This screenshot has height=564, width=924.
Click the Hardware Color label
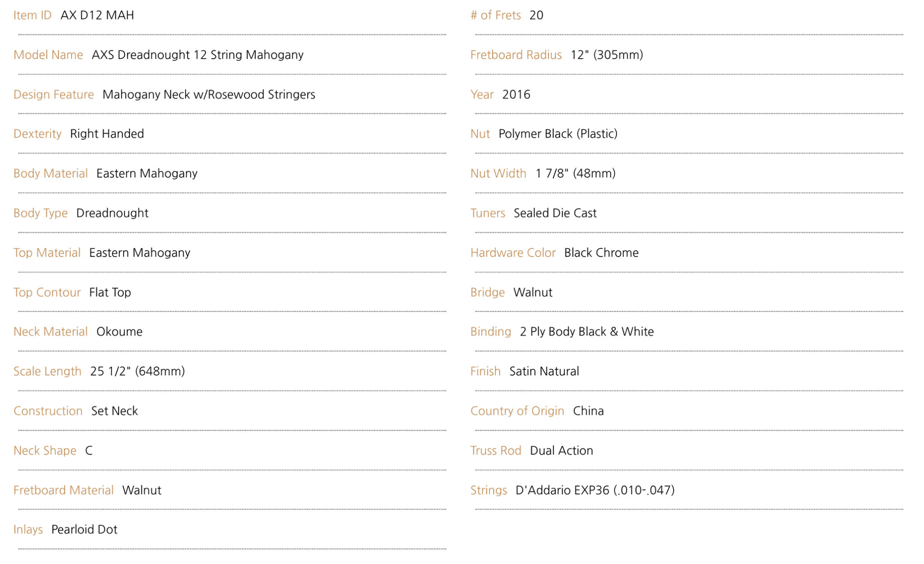click(513, 253)
